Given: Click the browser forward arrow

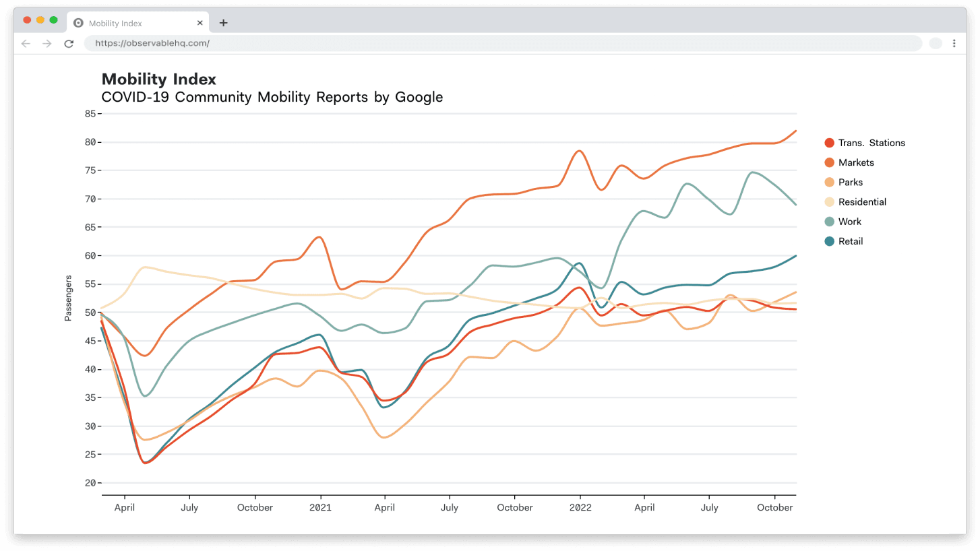Looking at the screenshot, I should coord(47,44).
